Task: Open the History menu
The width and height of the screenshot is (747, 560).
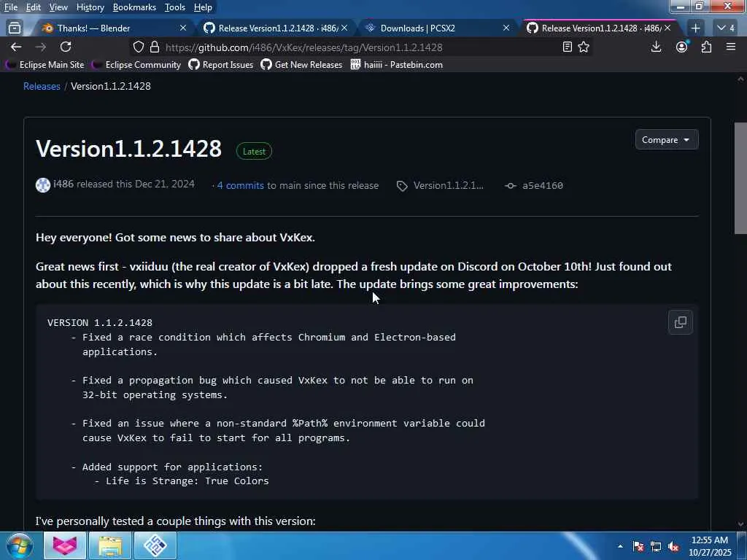Action: [90, 7]
